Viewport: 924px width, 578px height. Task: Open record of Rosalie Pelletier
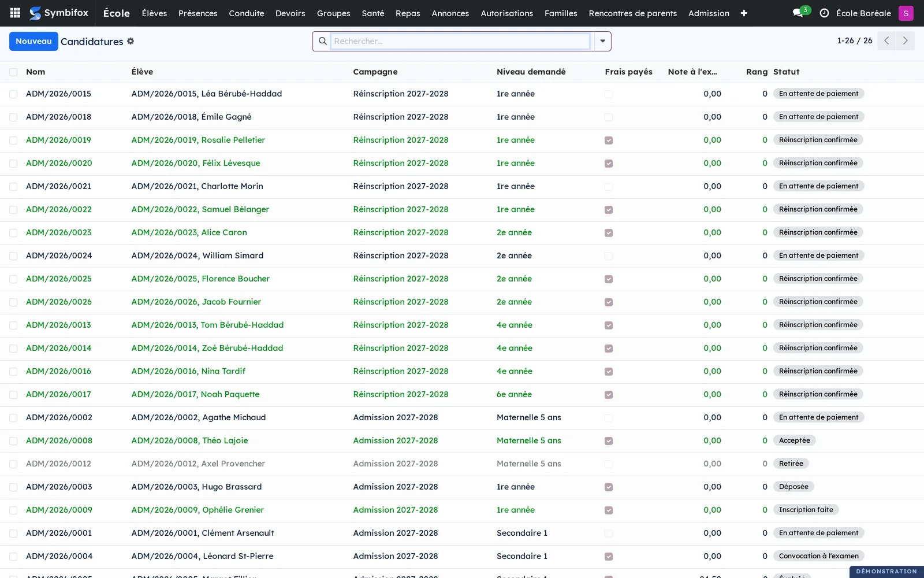click(198, 140)
